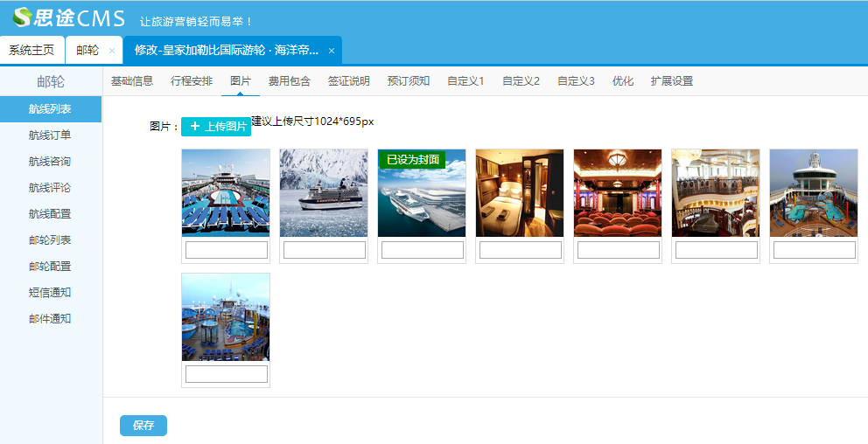Select the cabin bedroom thumbnail
The image size is (868, 444).
[x=520, y=193]
